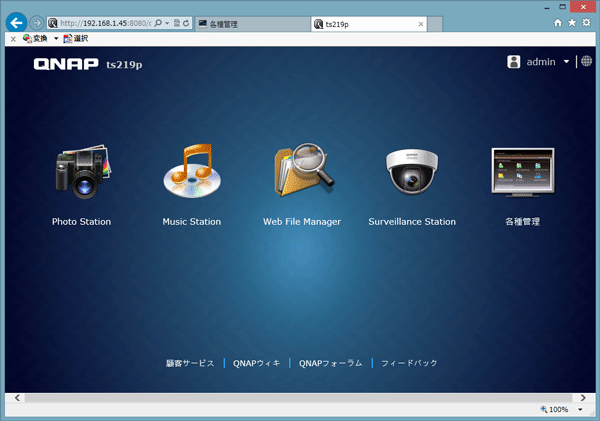Refresh the page with the reload icon
The image size is (600, 421).
(186, 23)
